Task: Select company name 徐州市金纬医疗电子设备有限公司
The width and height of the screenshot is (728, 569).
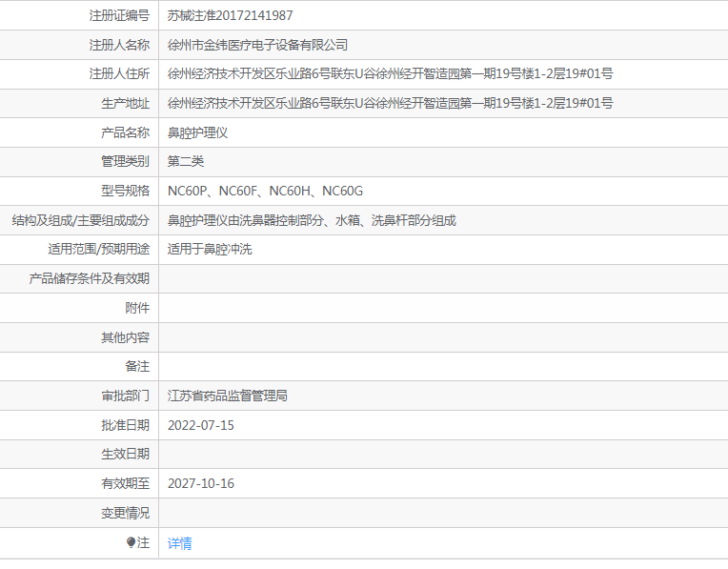Action: pos(257,45)
